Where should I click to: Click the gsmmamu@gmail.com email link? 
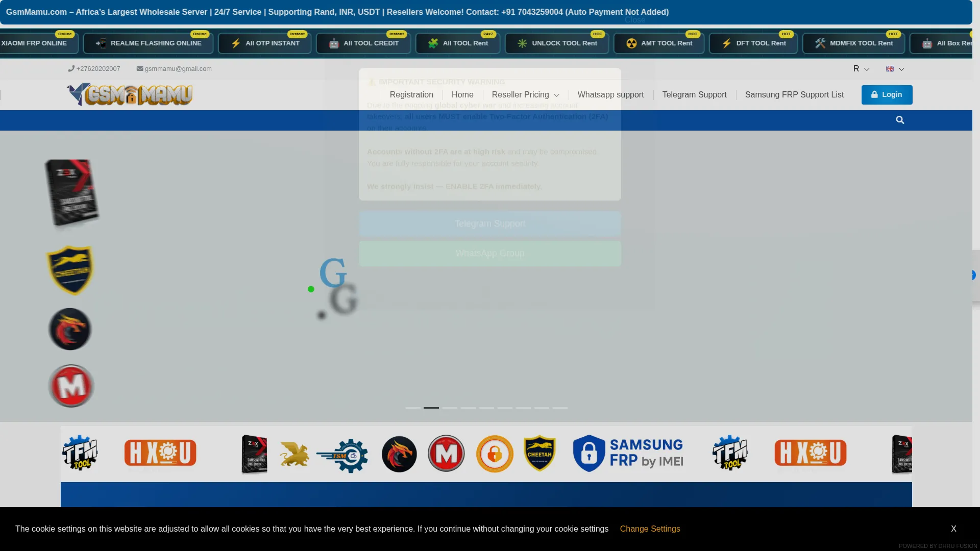[x=174, y=69]
